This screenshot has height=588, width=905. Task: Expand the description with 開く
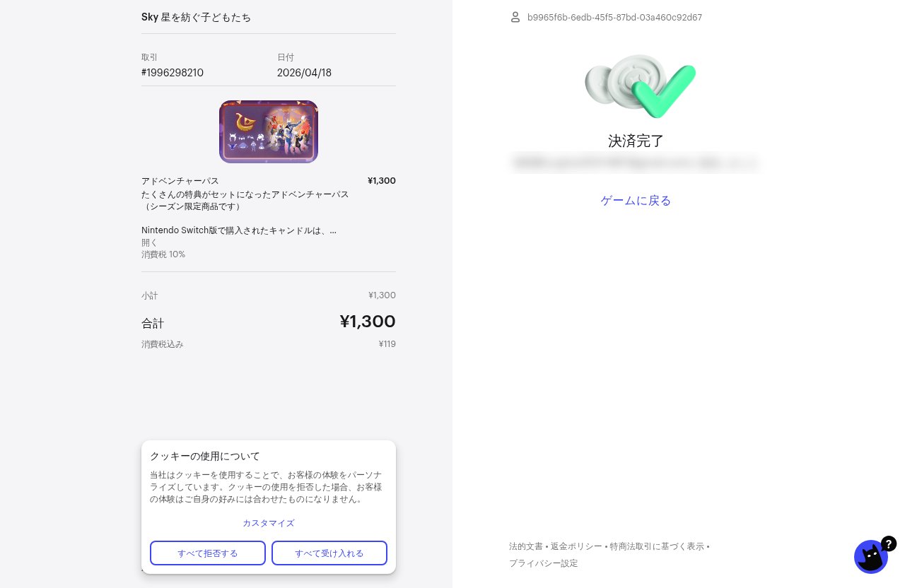[x=149, y=242]
